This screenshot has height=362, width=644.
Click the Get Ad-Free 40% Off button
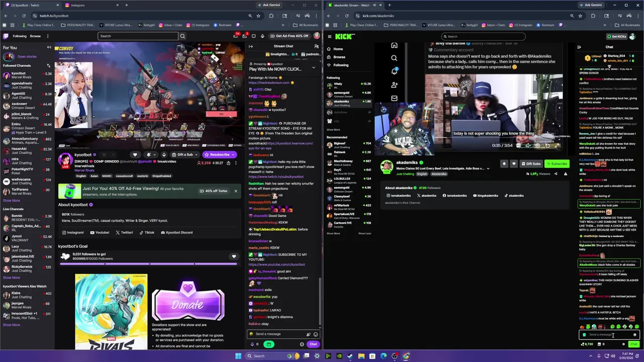coord(289,36)
